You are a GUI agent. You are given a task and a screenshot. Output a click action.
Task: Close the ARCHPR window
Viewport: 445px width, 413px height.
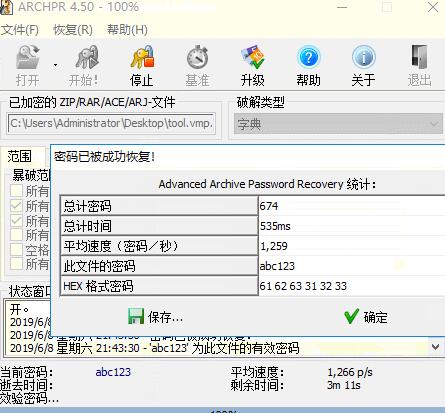point(433,7)
